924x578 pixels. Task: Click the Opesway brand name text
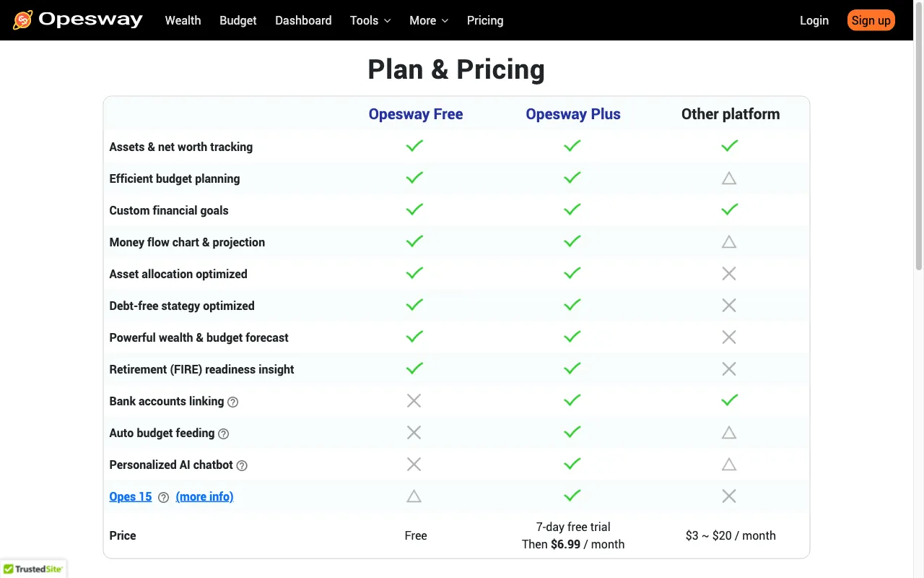(90, 20)
